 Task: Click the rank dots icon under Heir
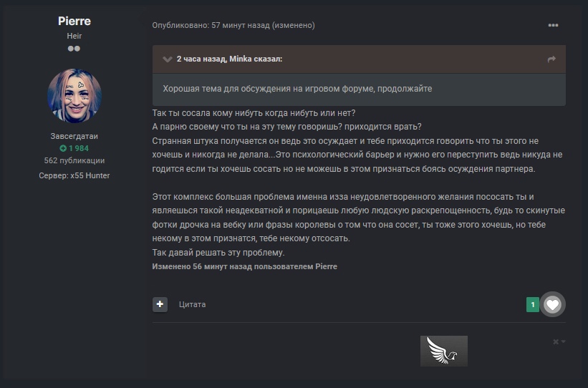pos(74,49)
